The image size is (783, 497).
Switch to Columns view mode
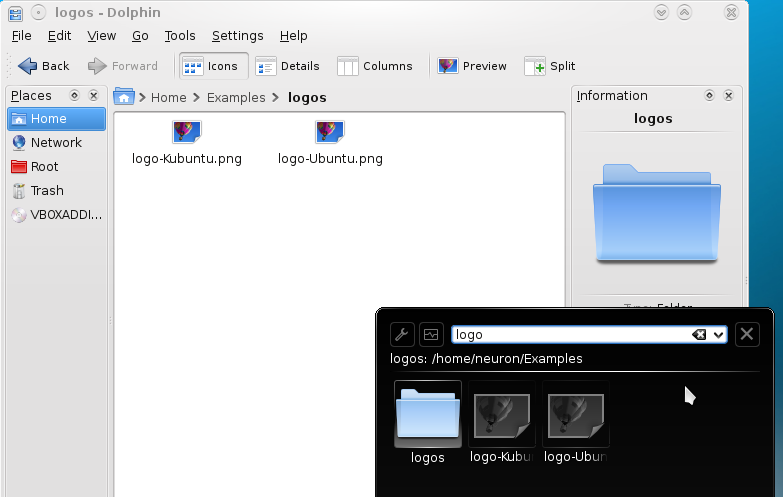point(375,66)
